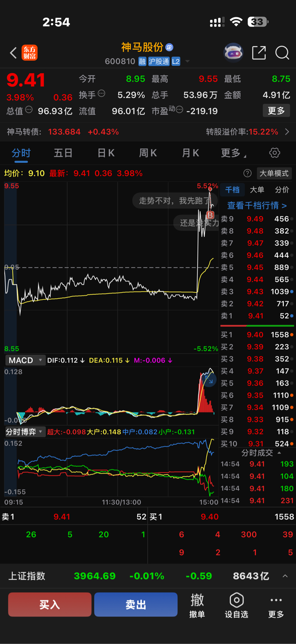Open the 更多 three-dots menu at bottom
Screen dimensions: 296x644
[x=276, y=605]
